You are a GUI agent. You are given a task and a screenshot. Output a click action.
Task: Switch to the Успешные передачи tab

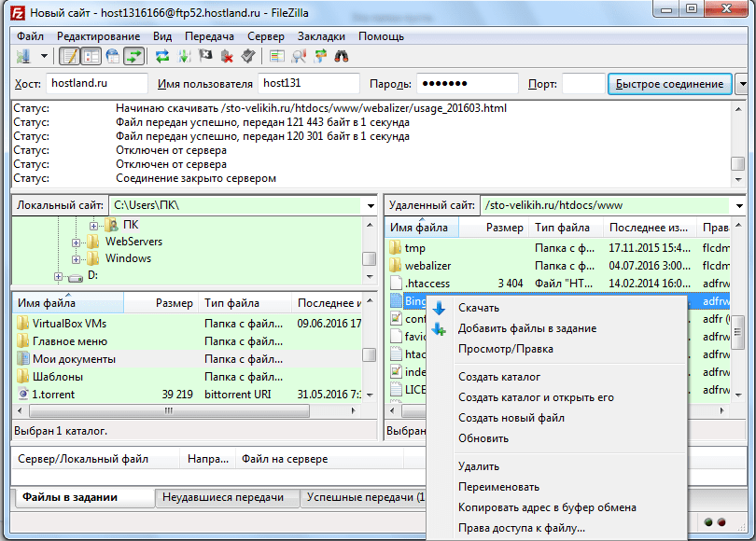(364, 498)
